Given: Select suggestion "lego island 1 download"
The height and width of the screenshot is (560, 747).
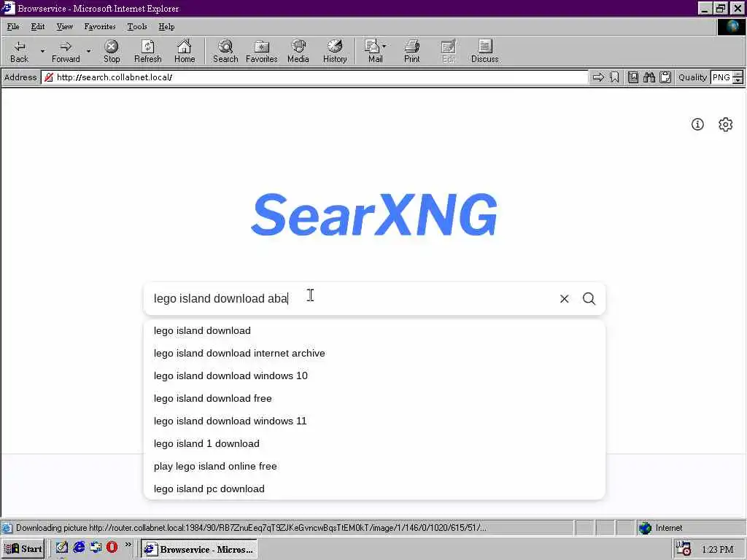Looking at the screenshot, I should pos(374,444).
